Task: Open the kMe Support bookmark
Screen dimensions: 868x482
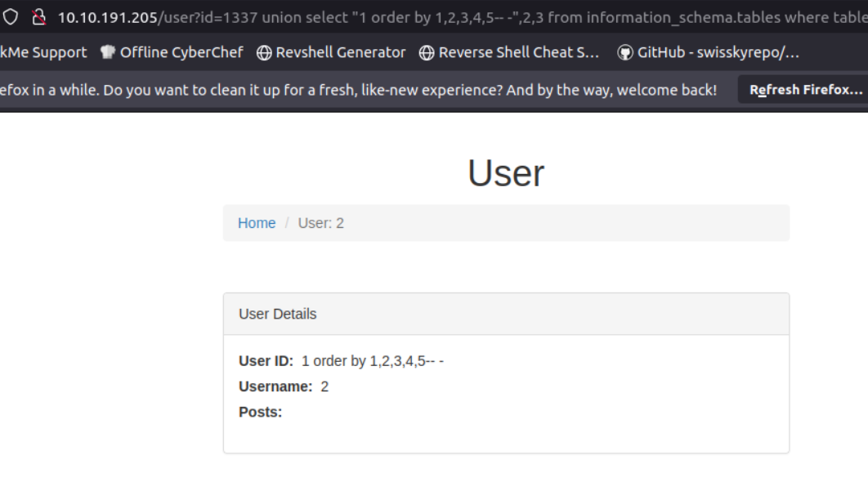Action: click(43, 52)
